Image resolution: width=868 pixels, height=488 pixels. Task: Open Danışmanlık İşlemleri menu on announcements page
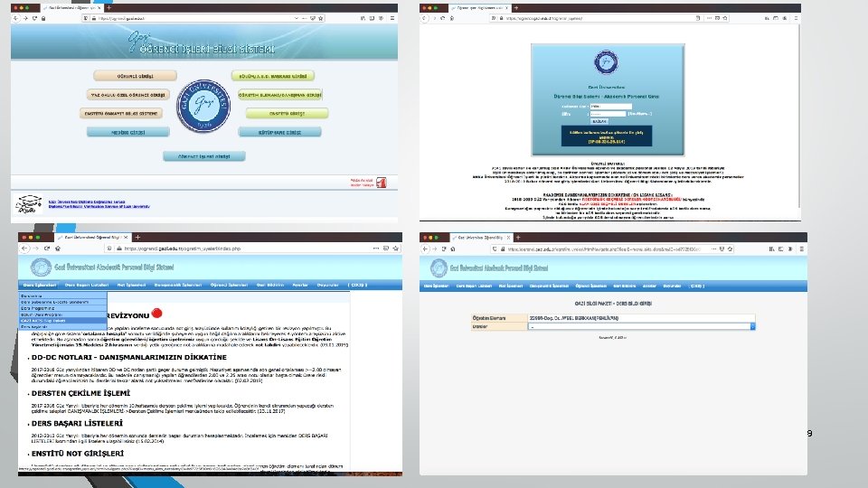(x=178, y=285)
